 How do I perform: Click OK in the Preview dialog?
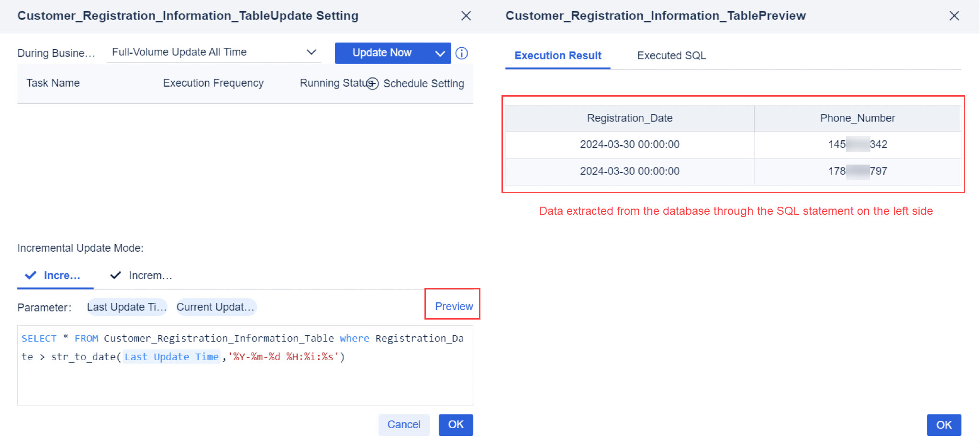(x=944, y=424)
